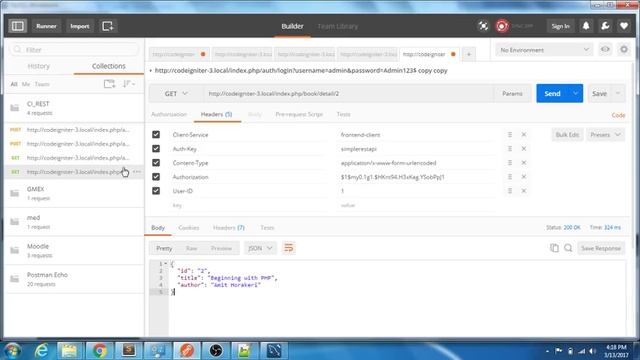Screen dimensions: 640x360
Task: Switch to the History tab
Action: [x=39, y=66]
